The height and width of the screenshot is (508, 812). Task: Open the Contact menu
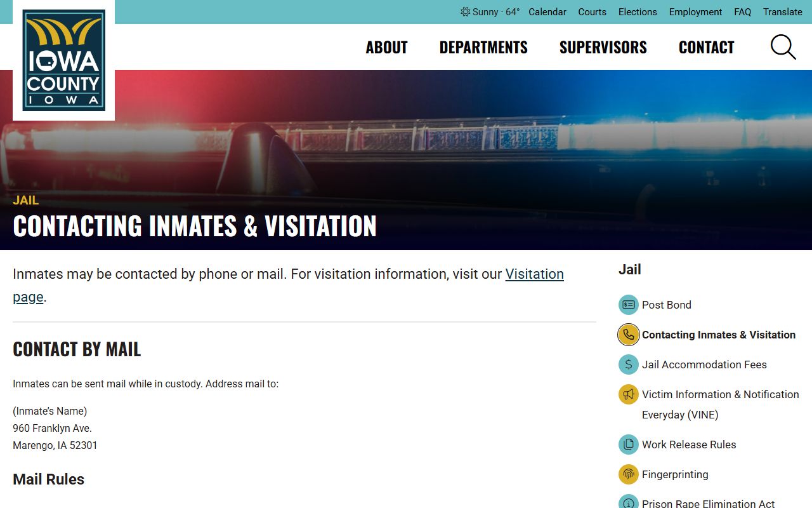[x=706, y=48]
